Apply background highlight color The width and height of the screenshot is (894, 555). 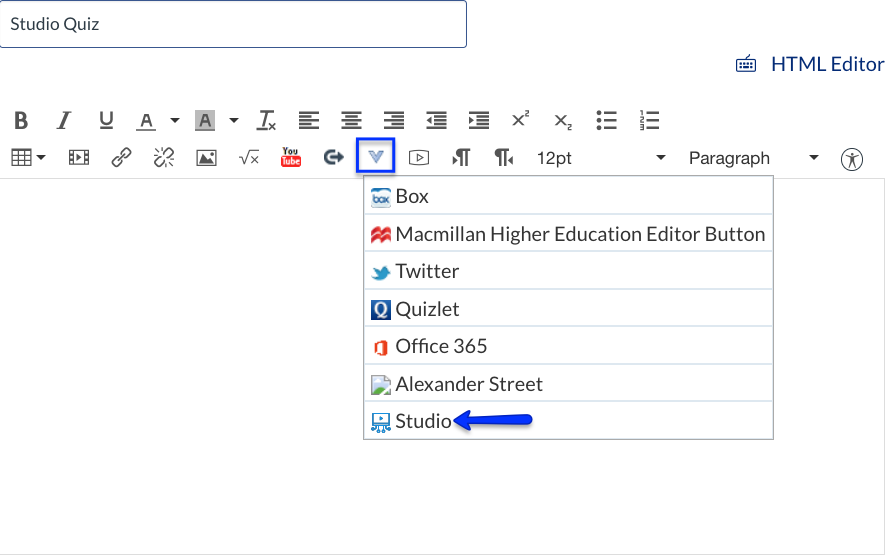(205, 120)
